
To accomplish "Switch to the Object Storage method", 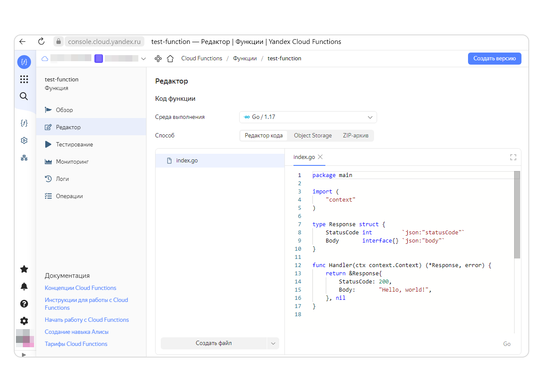I will tap(313, 136).
